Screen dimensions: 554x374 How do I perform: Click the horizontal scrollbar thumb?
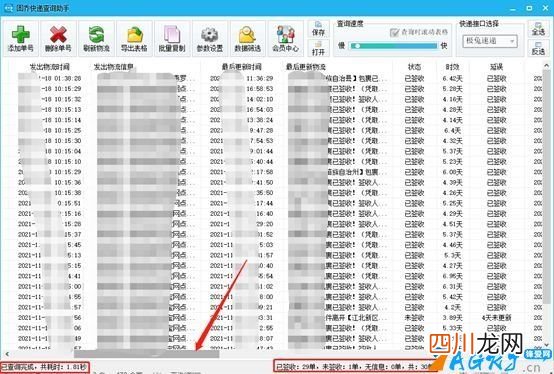pos(146,354)
